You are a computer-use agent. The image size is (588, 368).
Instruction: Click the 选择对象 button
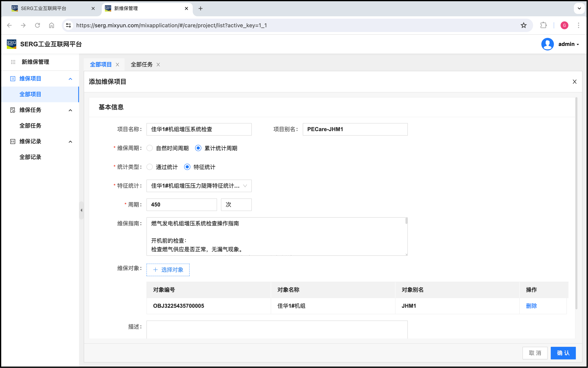point(168,270)
